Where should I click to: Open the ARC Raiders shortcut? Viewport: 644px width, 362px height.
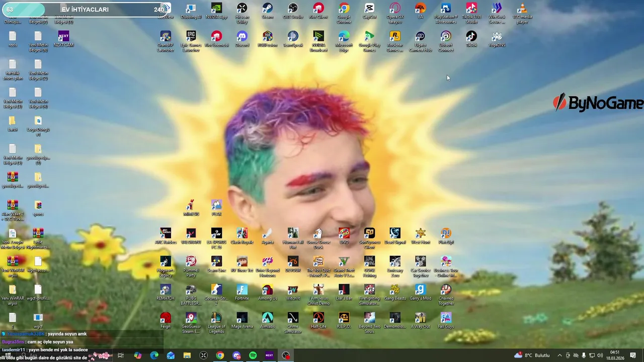pos(166,236)
